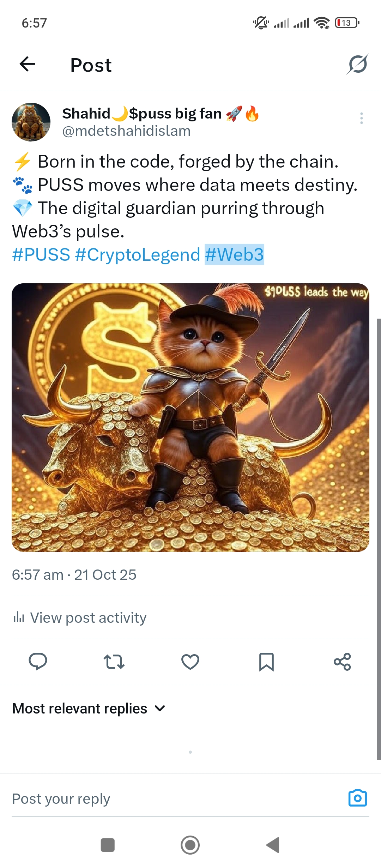381x868 pixels.
Task: Open the Grok icon in the header
Action: (357, 64)
